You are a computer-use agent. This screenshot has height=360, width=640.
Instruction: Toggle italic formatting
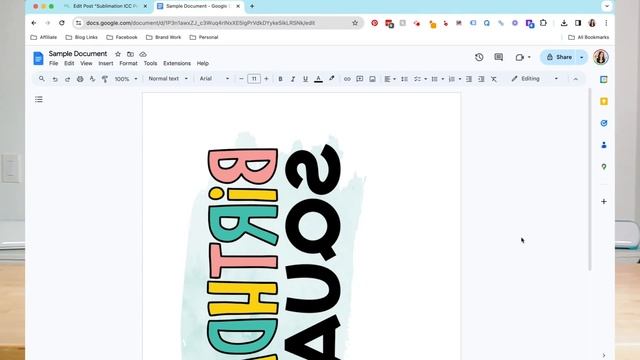pyautogui.click(x=293, y=79)
